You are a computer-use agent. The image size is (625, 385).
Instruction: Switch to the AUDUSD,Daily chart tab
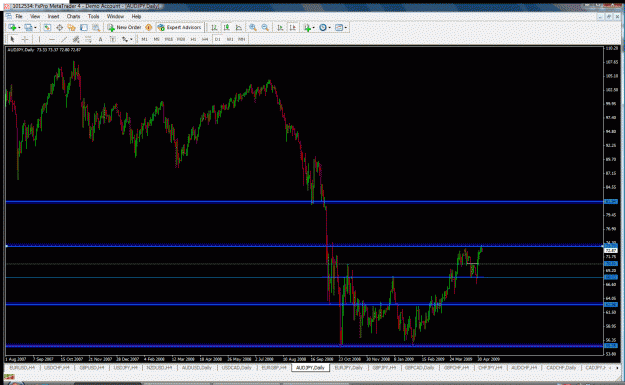click(197, 367)
